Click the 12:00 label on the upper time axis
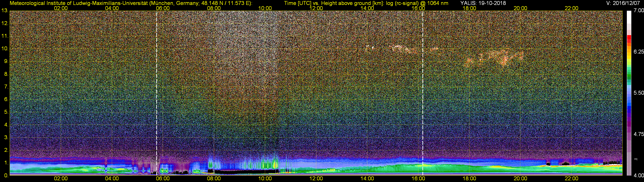The height and width of the screenshot is (182, 644). coord(316,8)
